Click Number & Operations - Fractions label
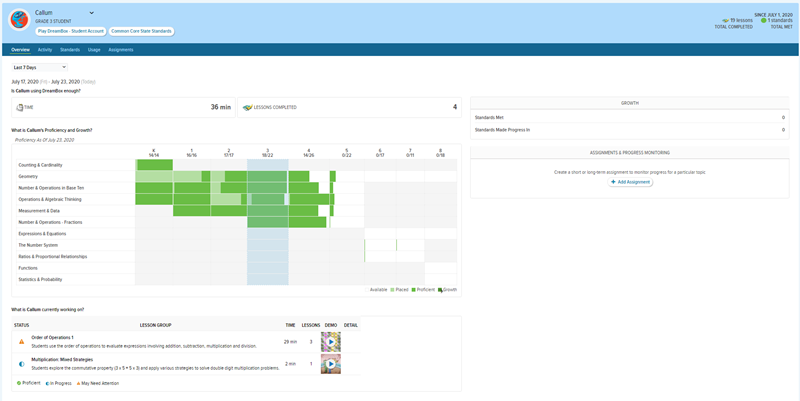This screenshot has width=800, height=401. coord(50,222)
